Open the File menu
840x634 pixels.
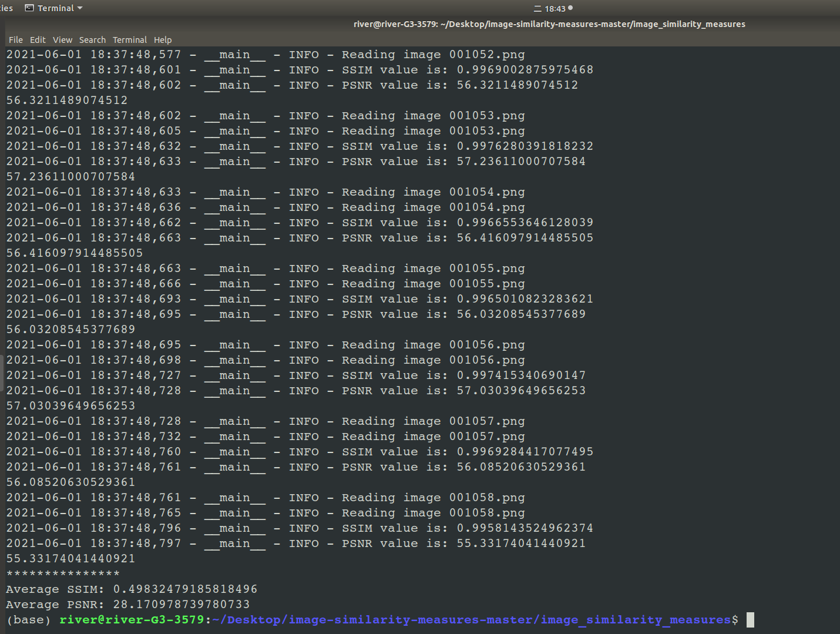[x=15, y=40]
